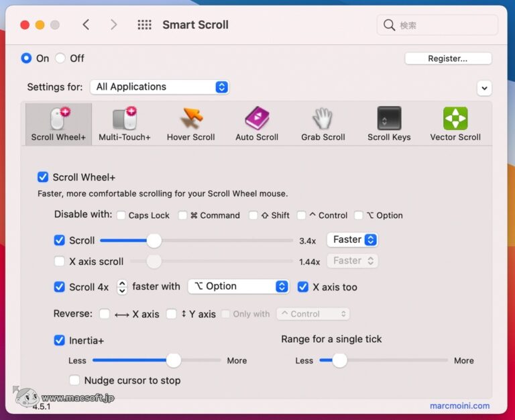Click the Scroll speed slider knob
The image size is (515, 420).
pos(154,241)
